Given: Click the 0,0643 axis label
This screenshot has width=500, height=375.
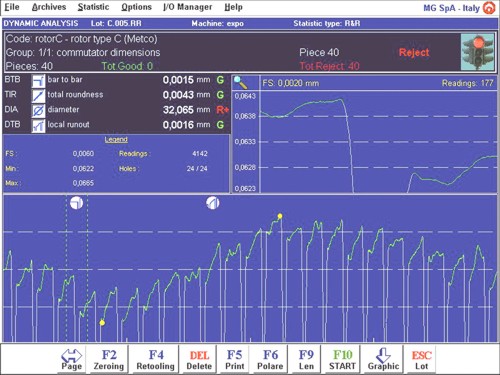Looking at the screenshot, I should click(245, 96).
